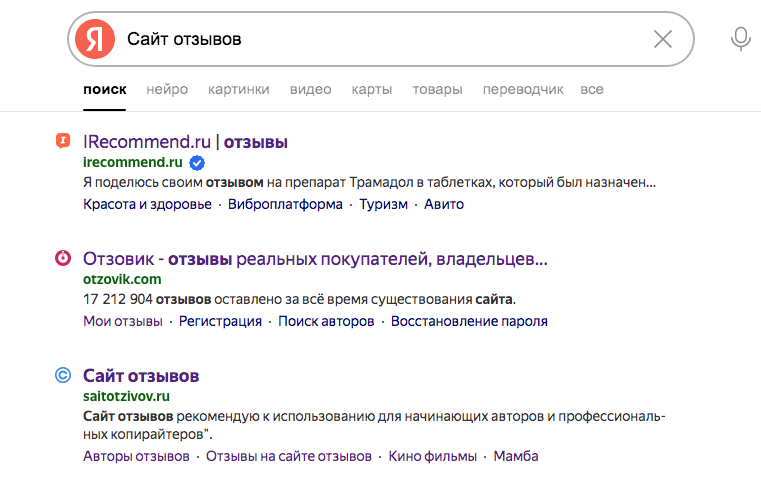Open the картинки tab
Viewport: 761px width, 496px height.
pos(239,89)
